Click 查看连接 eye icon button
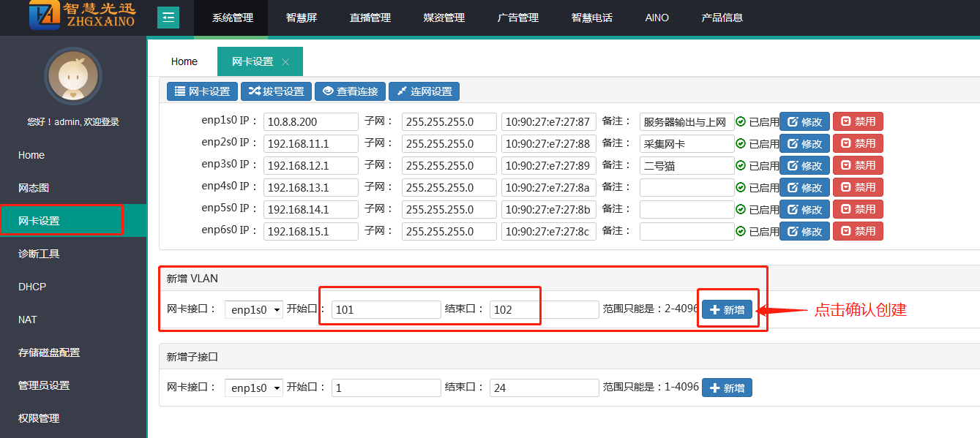The image size is (980, 438). (x=350, y=91)
